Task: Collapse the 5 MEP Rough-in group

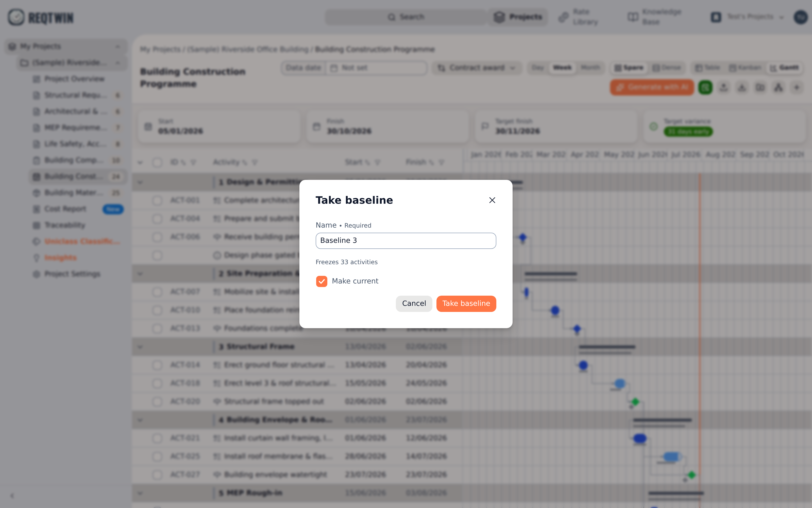Action: [140, 493]
